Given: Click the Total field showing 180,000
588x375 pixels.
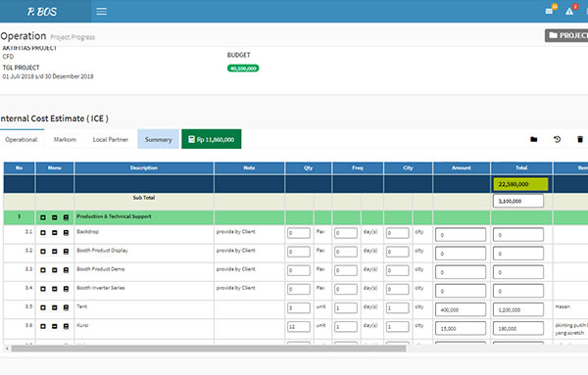Looking at the screenshot, I should click(518, 328).
